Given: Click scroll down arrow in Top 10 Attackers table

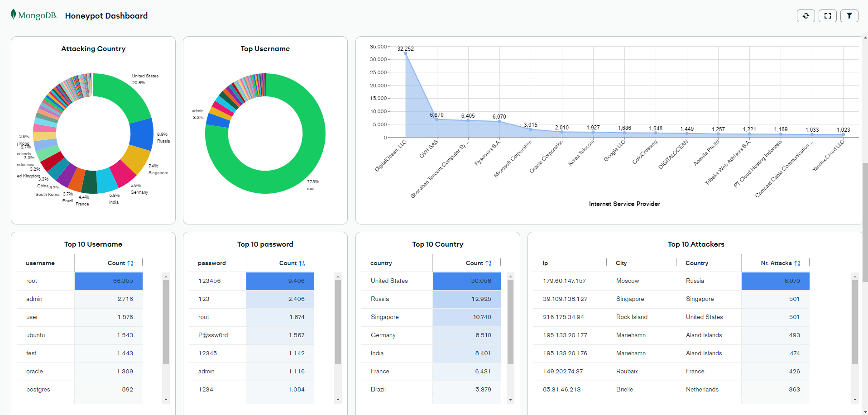Looking at the screenshot, I should (855, 400).
